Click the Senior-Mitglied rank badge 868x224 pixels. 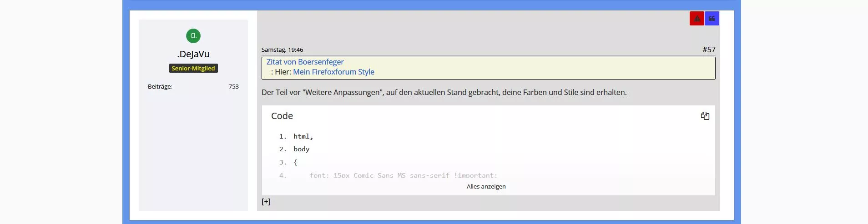coord(193,68)
